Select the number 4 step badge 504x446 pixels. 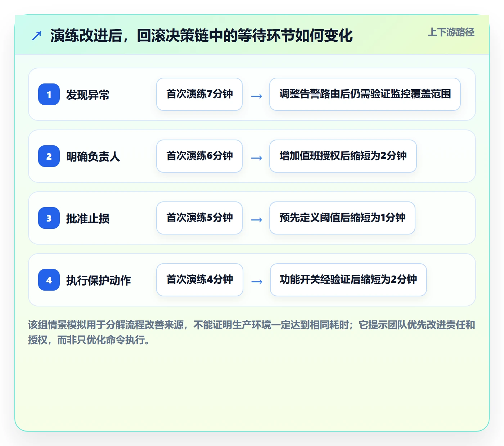(49, 280)
